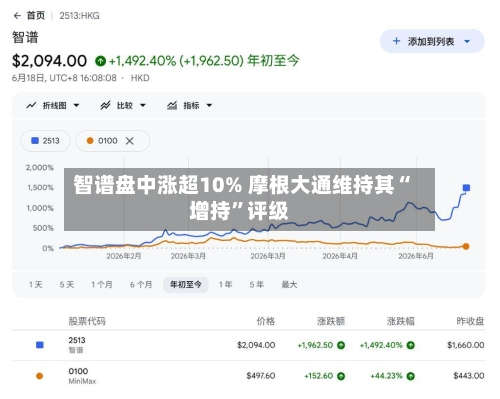Select the 1天 time range
This screenshot has height=399, width=500.
click(x=36, y=285)
